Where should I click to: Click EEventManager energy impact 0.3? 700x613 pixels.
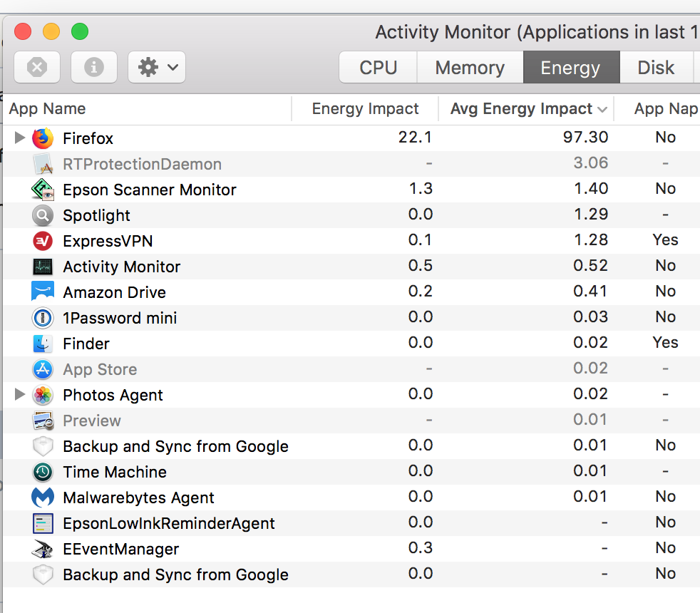(x=421, y=547)
